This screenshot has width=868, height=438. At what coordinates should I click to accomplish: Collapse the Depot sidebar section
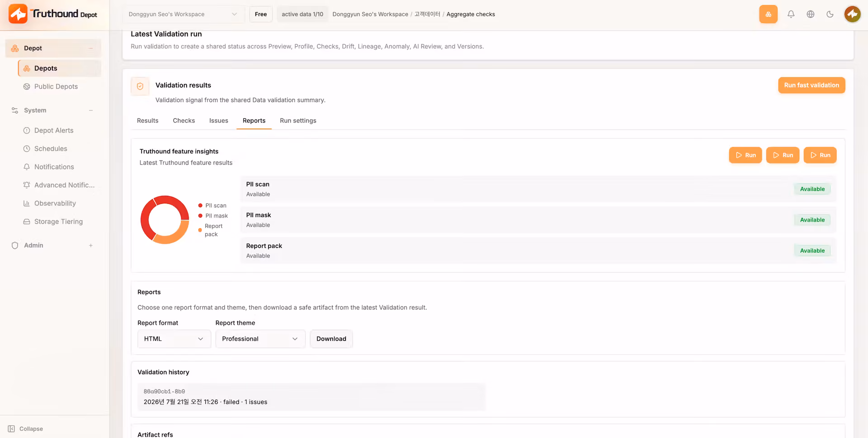point(91,48)
